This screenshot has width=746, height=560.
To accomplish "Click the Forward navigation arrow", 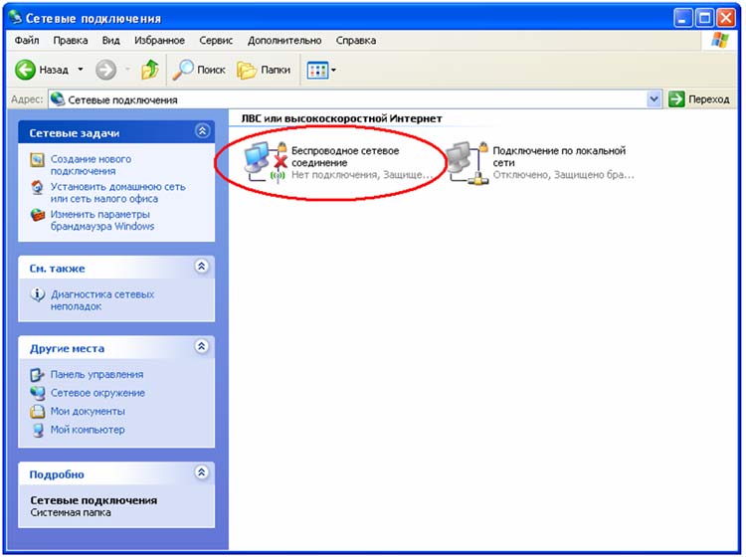I will point(105,70).
